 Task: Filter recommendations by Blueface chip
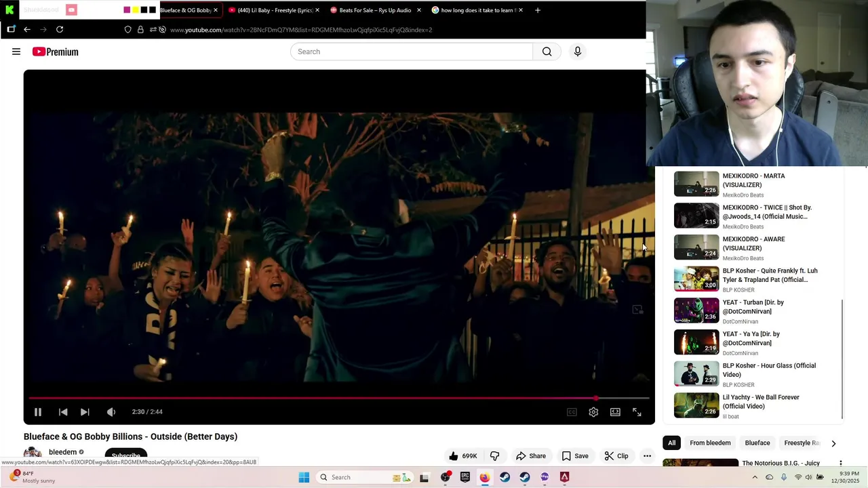757,443
